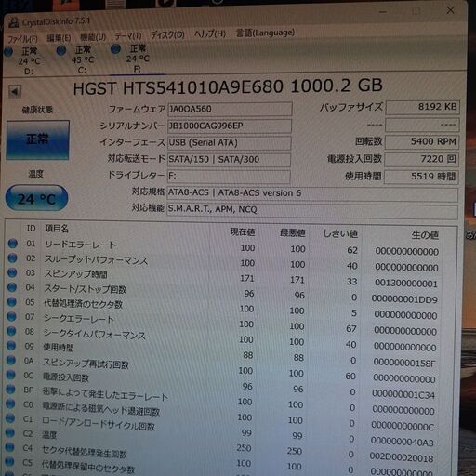Click the blue status dot for disk C:

tap(61, 50)
